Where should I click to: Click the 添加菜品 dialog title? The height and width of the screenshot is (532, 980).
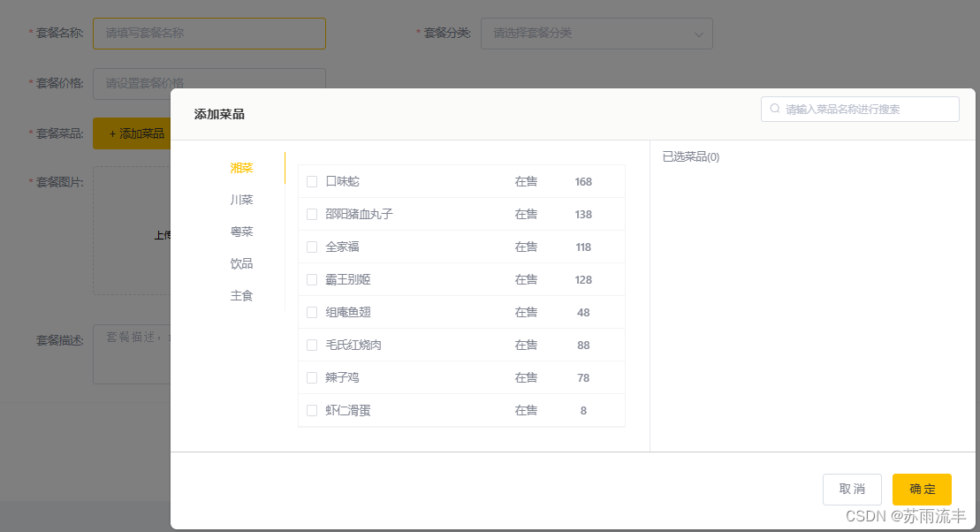(219, 114)
